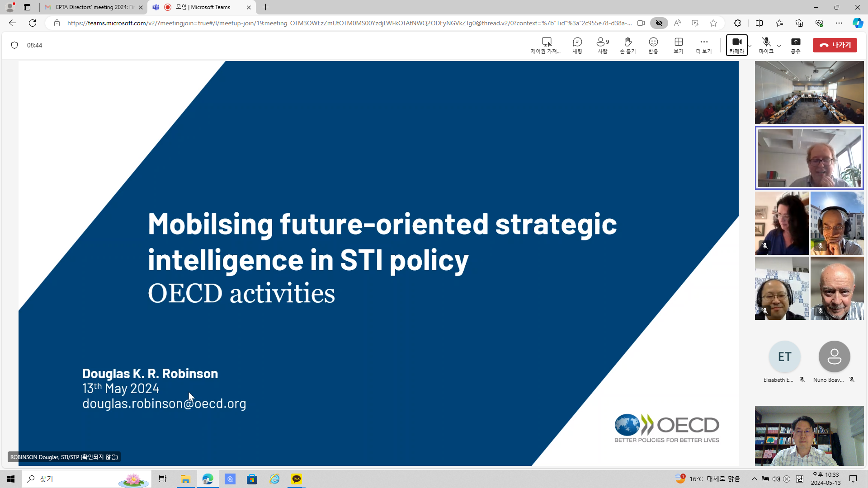Screen dimensions: 868x488
Task: Open the Take control button in Teams
Action: (x=546, y=45)
